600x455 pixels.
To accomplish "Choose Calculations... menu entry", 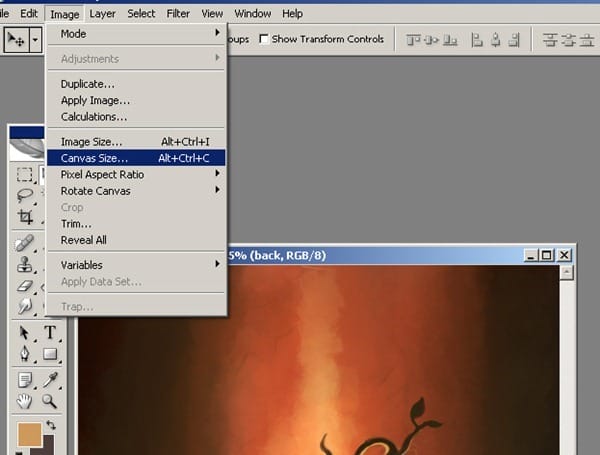I will pyautogui.click(x=136, y=117).
